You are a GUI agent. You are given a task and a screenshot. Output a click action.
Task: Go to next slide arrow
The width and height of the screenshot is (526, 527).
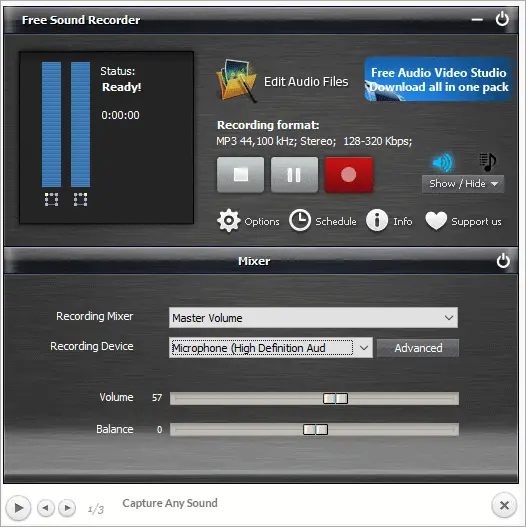pyautogui.click(x=67, y=508)
